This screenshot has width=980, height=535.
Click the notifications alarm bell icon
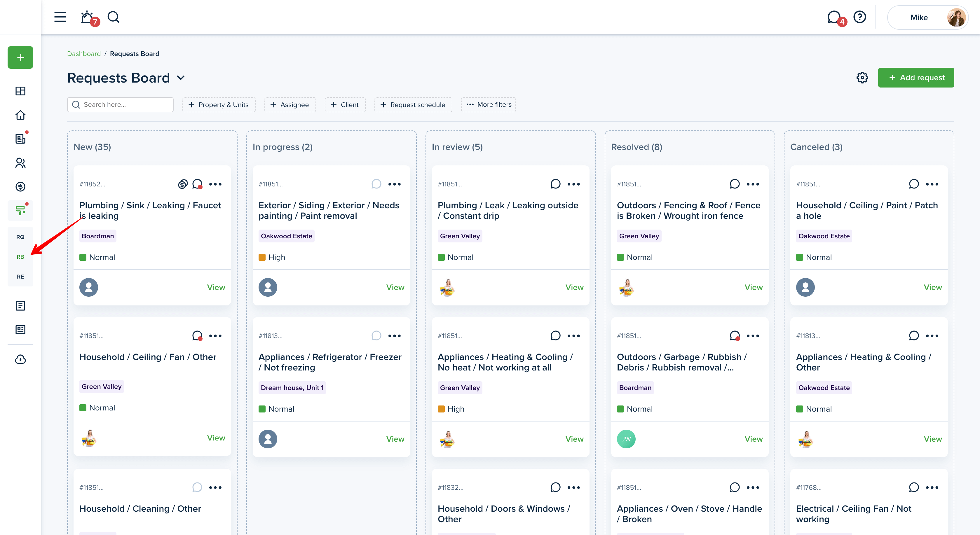87,17
